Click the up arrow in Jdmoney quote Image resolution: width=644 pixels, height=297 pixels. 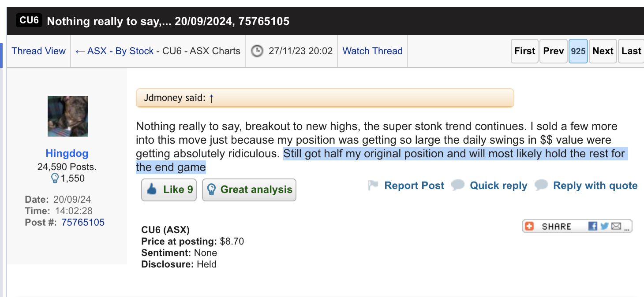(211, 98)
